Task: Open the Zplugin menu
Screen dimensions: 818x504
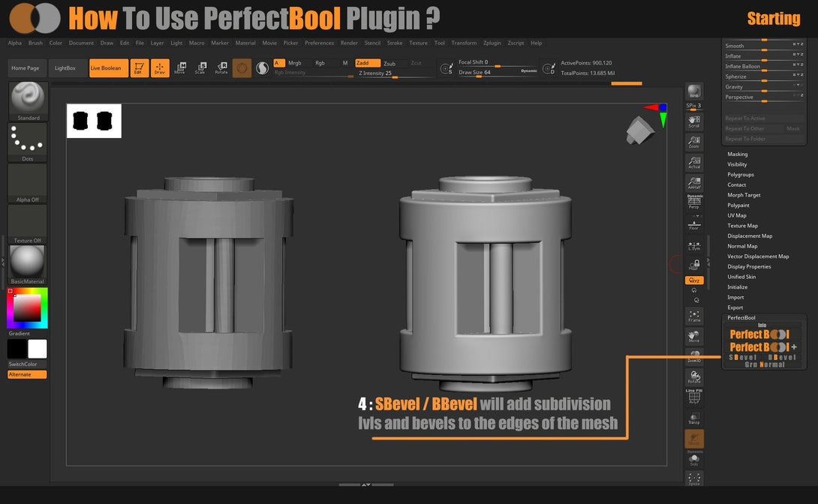Action: coord(492,43)
